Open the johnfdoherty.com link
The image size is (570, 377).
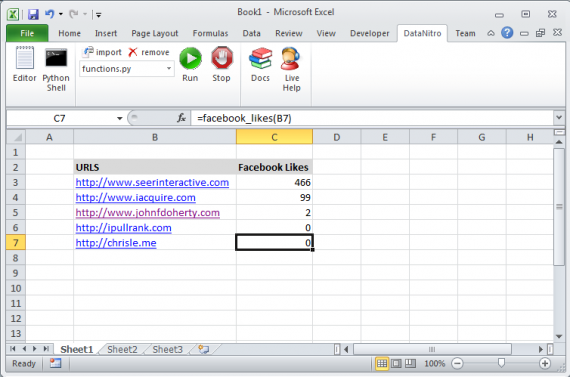(148, 212)
